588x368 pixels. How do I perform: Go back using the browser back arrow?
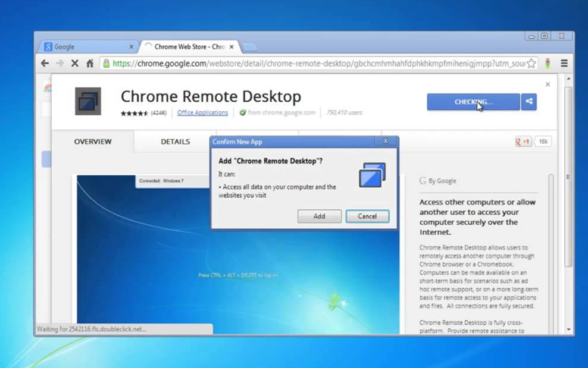(x=45, y=64)
